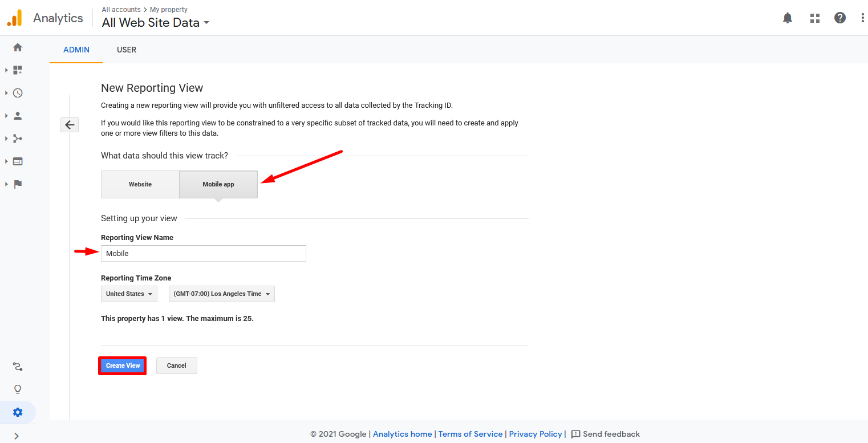Open Acquisition branching icon in sidebar
The image size is (868, 443).
tap(18, 139)
